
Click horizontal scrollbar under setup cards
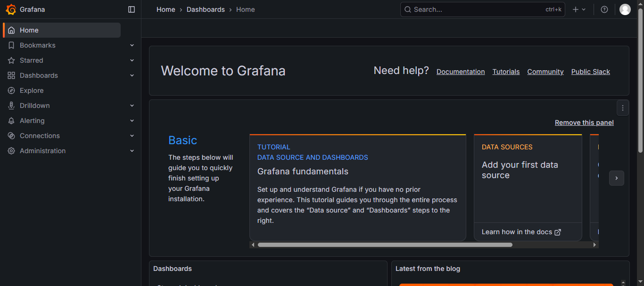click(385, 245)
